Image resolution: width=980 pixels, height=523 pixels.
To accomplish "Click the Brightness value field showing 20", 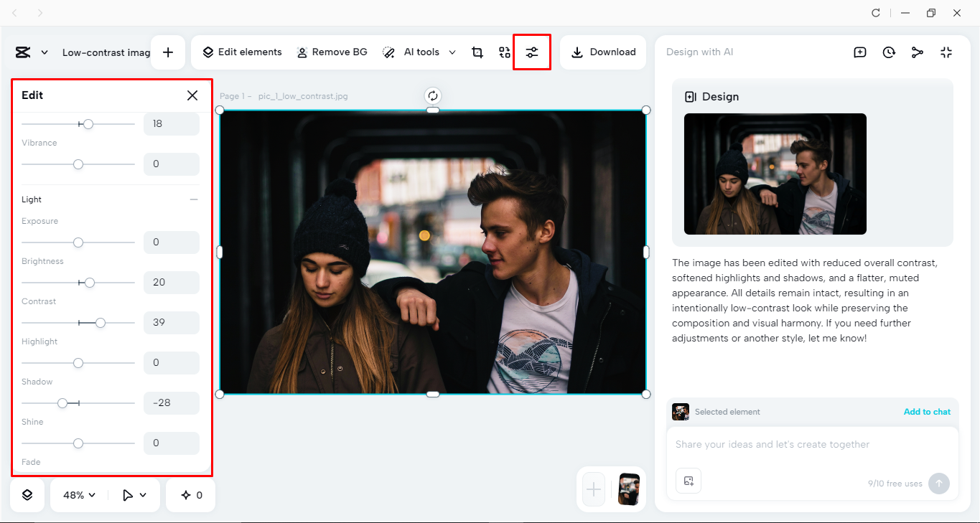I will 172,283.
